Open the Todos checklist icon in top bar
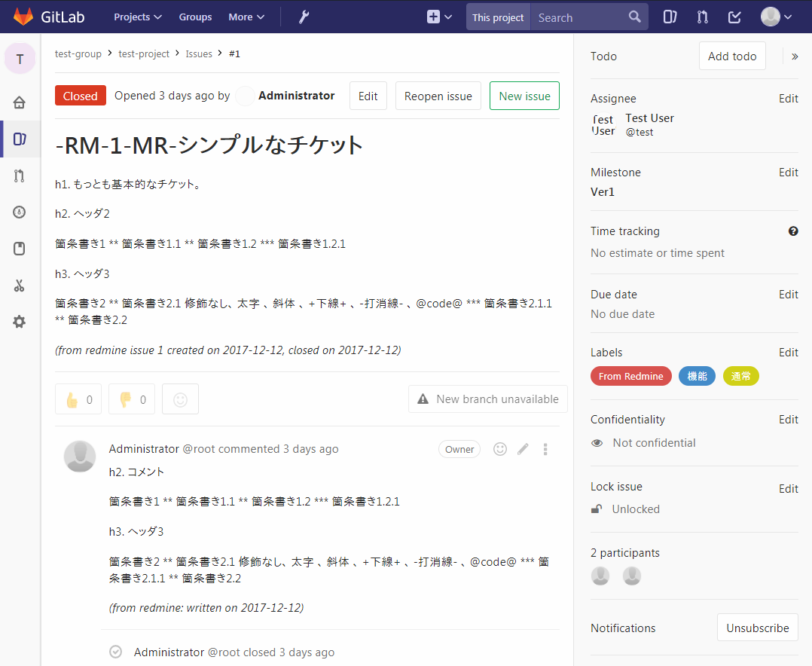 coord(734,16)
